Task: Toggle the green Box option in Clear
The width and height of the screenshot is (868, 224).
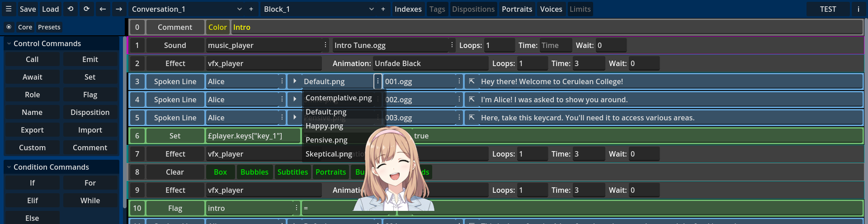Action: coord(220,172)
